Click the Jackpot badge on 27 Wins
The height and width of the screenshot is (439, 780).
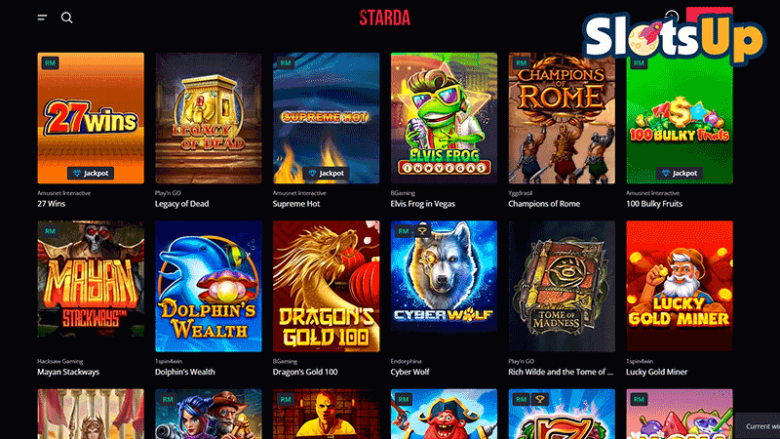click(91, 173)
